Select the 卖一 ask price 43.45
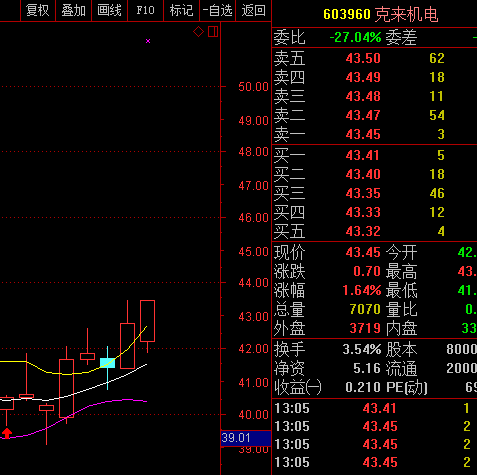The width and height of the screenshot is (477, 475). tap(363, 134)
